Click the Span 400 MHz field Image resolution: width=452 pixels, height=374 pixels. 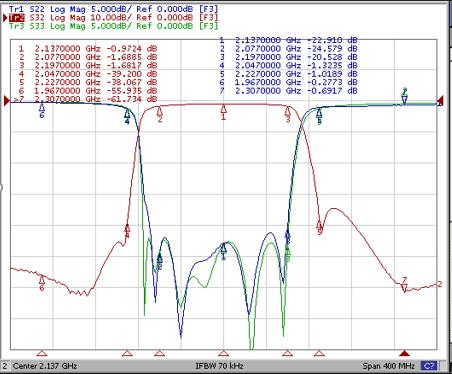(388, 366)
